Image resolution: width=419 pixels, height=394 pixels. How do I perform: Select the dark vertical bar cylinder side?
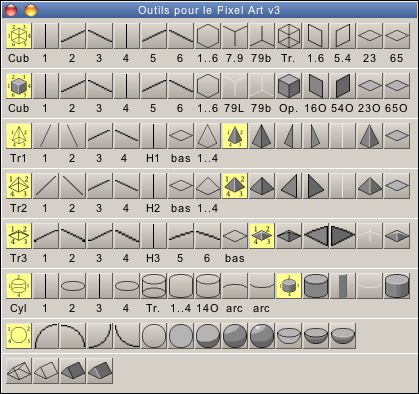[343, 286]
